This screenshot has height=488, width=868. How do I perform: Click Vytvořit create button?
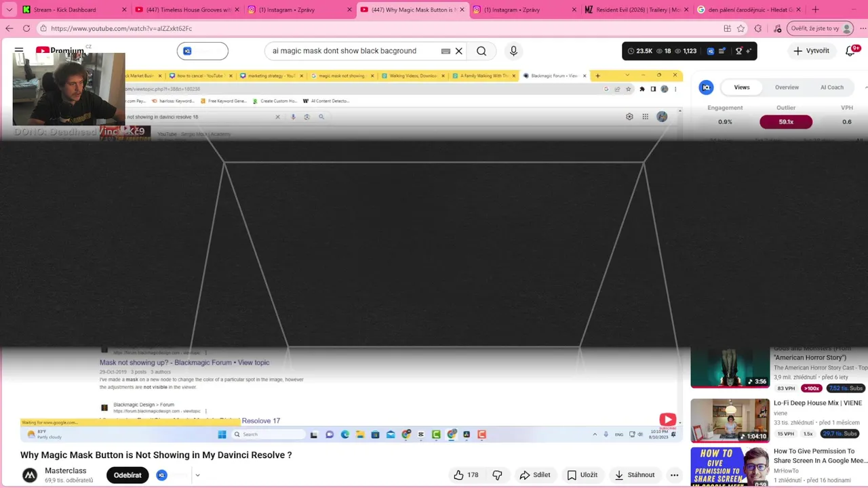click(x=811, y=51)
